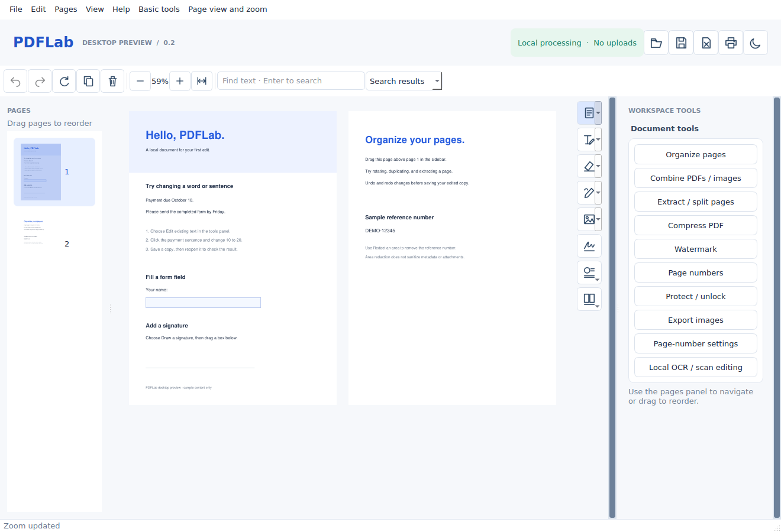
Task: Select the signature tool icon
Action: pyautogui.click(x=589, y=246)
